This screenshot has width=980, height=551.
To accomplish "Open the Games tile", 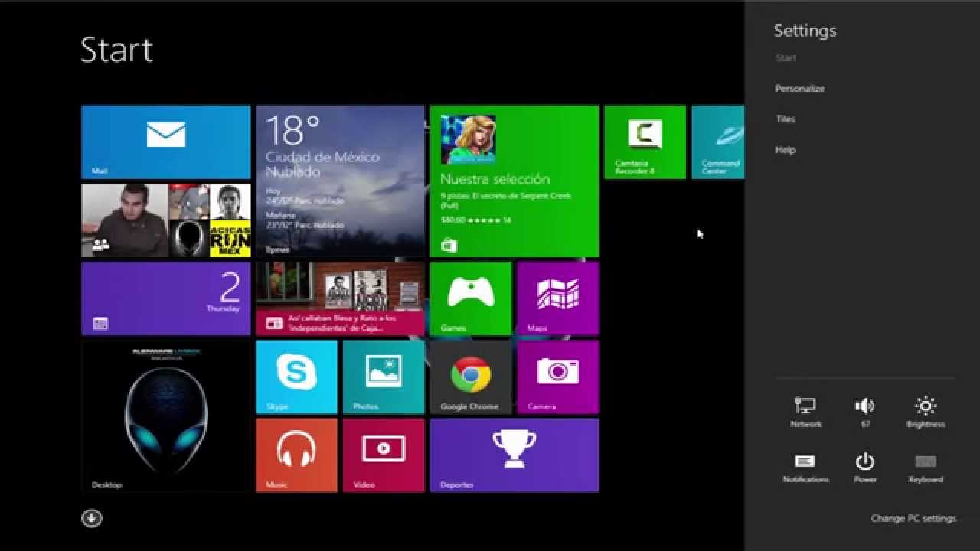I will tap(471, 298).
